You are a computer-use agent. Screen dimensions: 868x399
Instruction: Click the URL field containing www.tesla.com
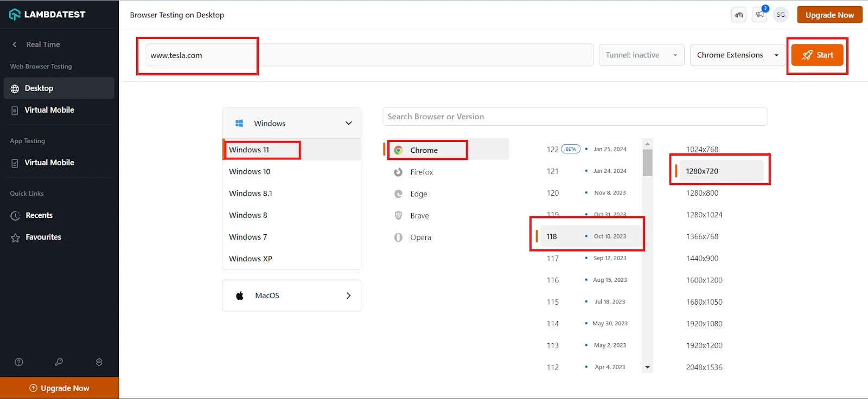coord(369,55)
